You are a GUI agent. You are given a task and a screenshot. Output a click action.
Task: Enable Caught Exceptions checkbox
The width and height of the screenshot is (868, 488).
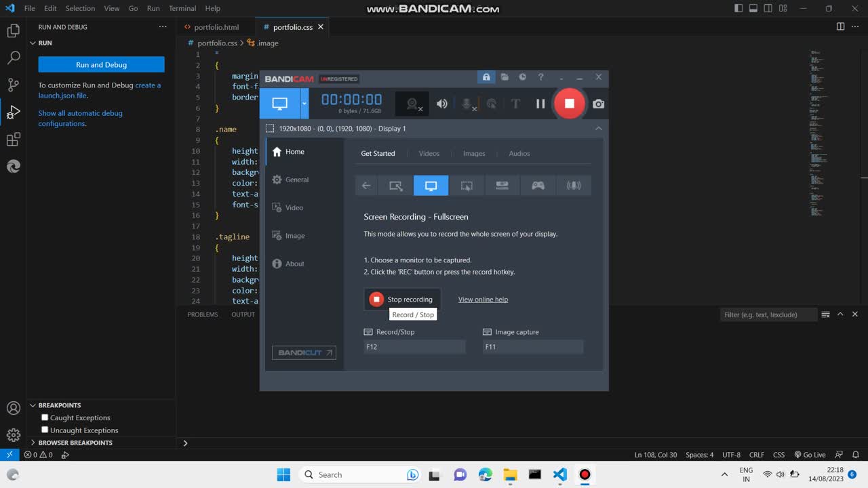pyautogui.click(x=45, y=418)
